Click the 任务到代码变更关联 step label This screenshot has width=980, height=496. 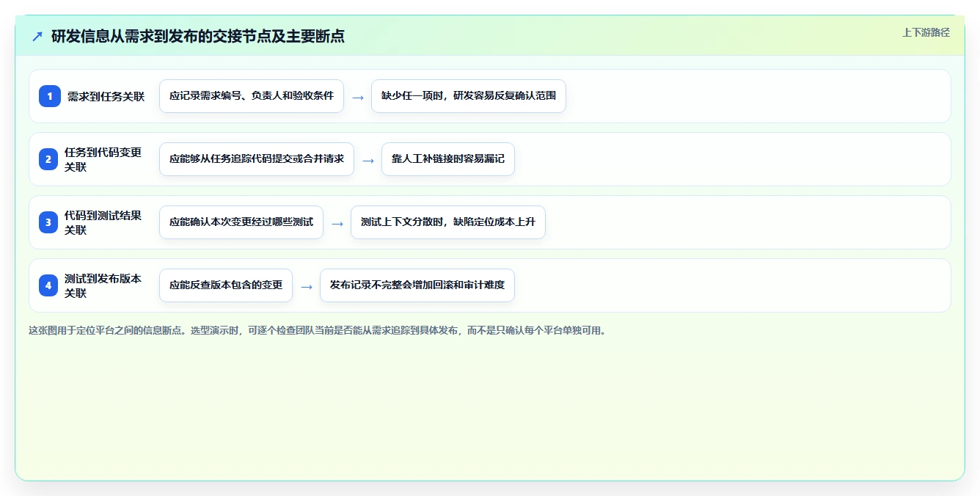coord(103,159)
